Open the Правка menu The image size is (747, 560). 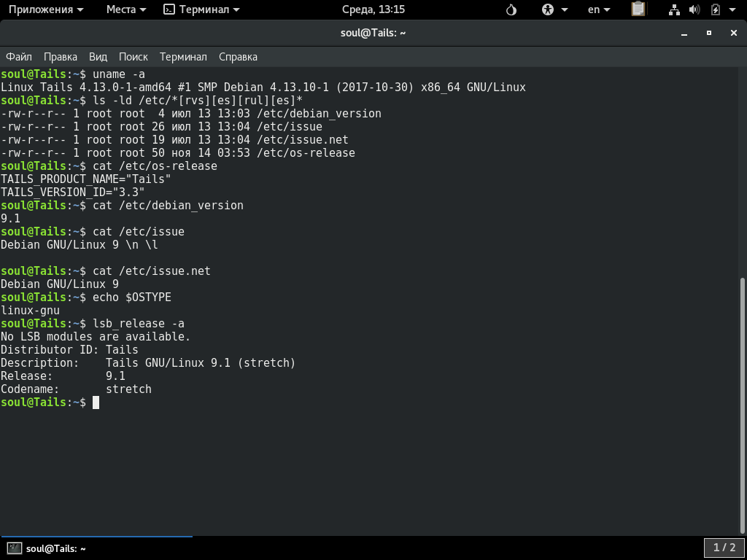pos(61,57)
